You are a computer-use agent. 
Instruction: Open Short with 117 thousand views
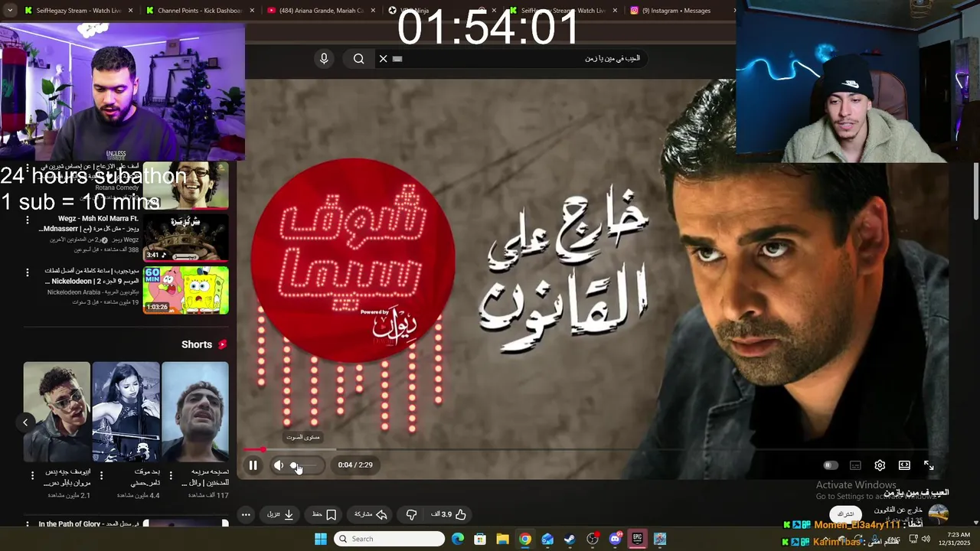(x=195, y=412)
